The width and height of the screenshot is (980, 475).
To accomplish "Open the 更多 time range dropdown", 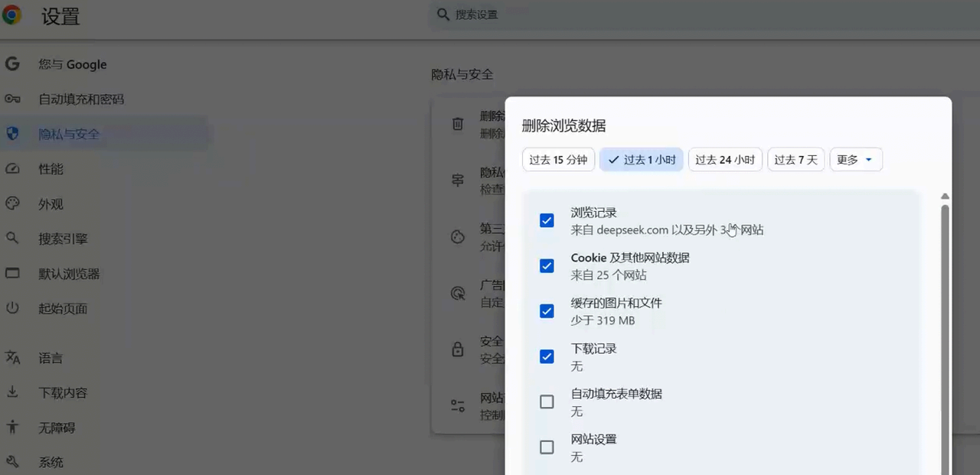I will (x=856, y=160).
